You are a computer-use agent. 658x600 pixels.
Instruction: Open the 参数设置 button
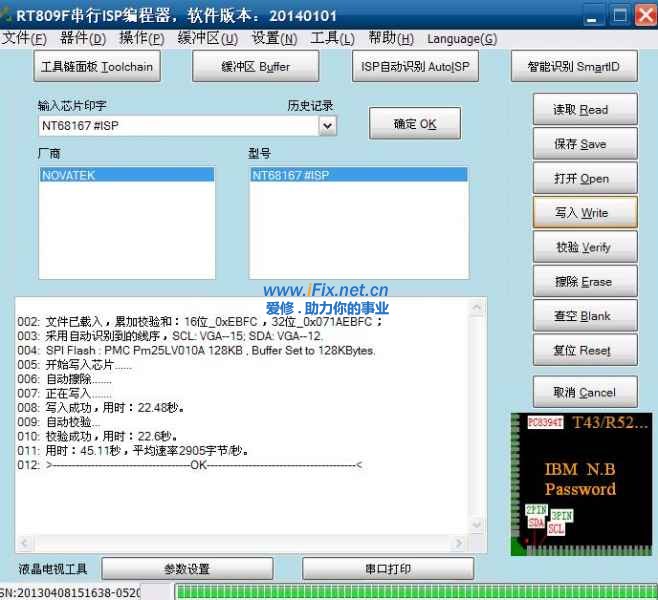pyautogui.click(x=187, y=569)
